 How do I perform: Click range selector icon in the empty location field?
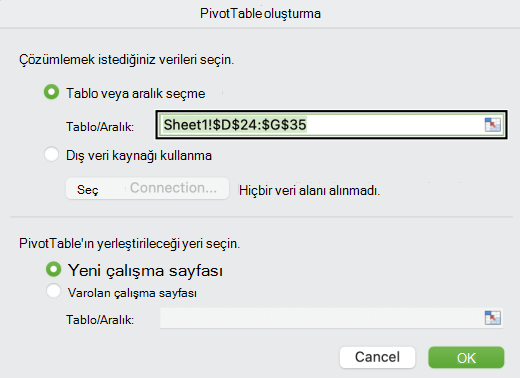[x=493, y=318]
